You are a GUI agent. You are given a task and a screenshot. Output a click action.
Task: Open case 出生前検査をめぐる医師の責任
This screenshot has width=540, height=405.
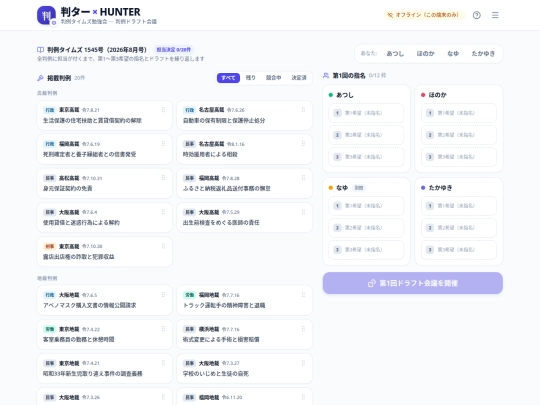tap(245, 218)
